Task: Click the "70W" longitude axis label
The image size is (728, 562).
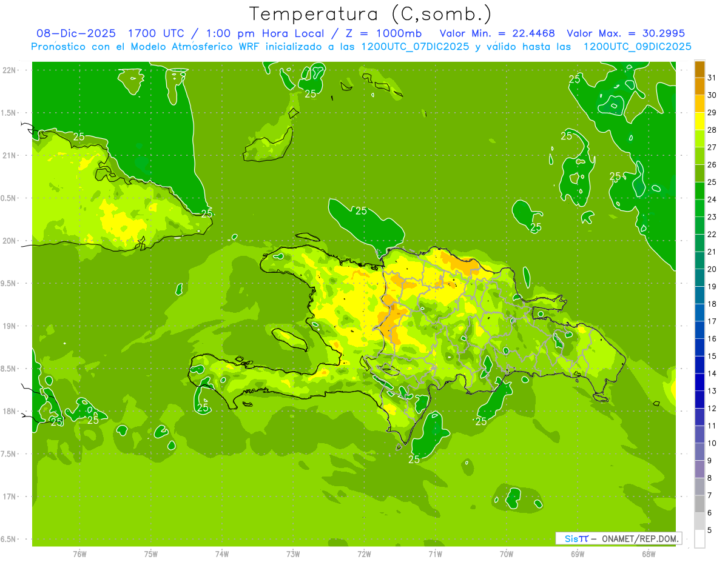Action: click(x=507, y=554)
